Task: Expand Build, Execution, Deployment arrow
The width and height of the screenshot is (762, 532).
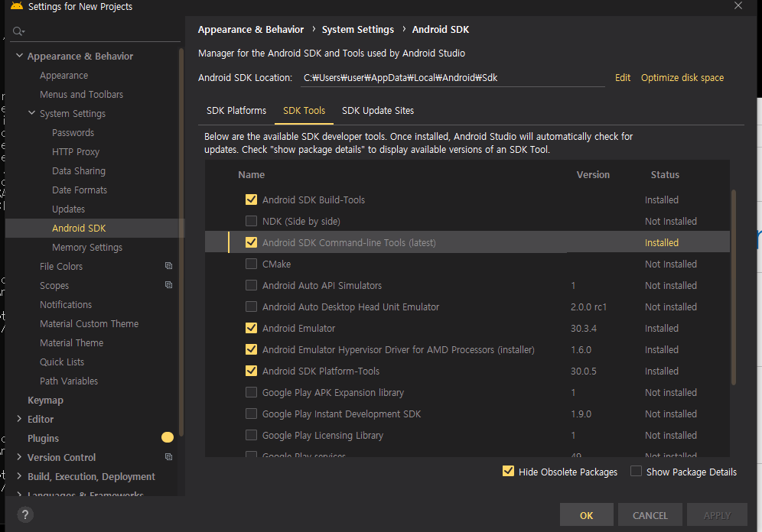Action: pos(19,475)
